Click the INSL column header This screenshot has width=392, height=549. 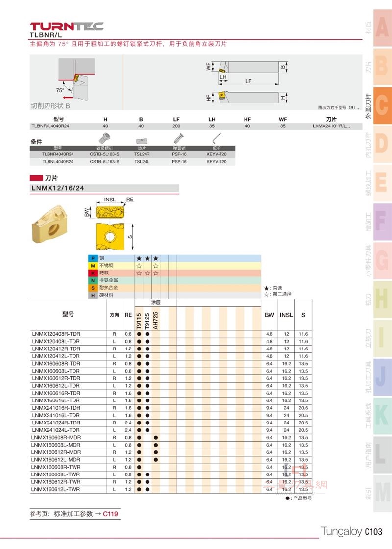pos(286,315)
